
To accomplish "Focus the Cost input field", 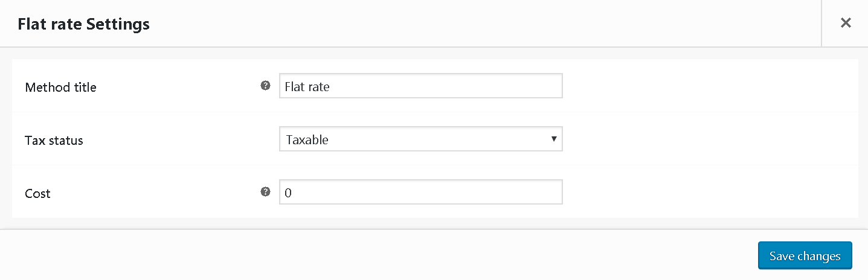I will pyautogui.click(x=421, y=192).
